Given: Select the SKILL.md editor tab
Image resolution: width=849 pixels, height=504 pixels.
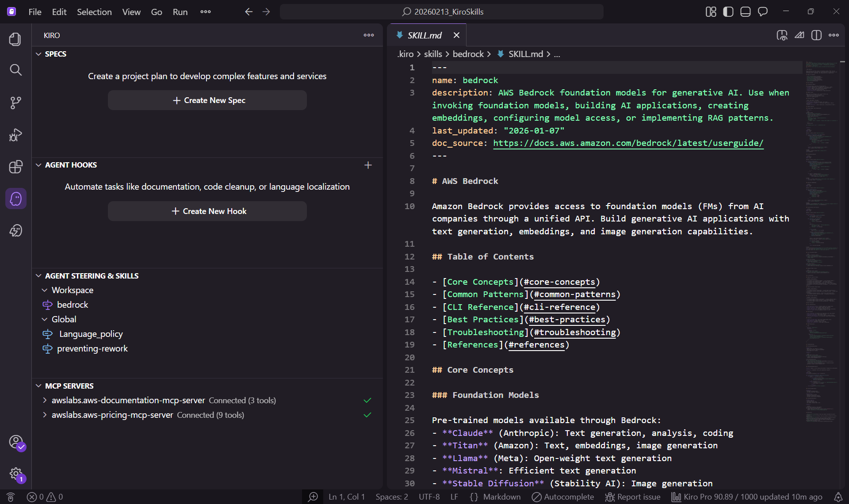Looking at the screenshot, I should click(x=424, y=35).
